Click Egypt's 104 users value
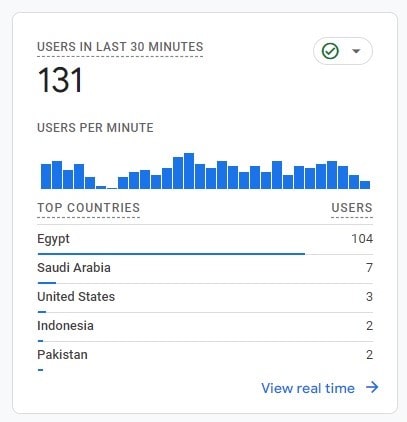Screen dimensions: 407x422 click(362, 239)
